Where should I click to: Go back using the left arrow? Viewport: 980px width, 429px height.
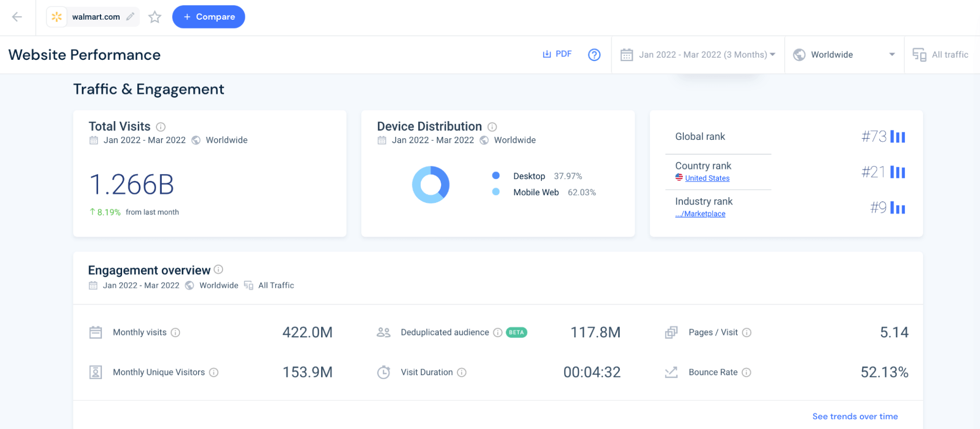(x=17, y=17)
